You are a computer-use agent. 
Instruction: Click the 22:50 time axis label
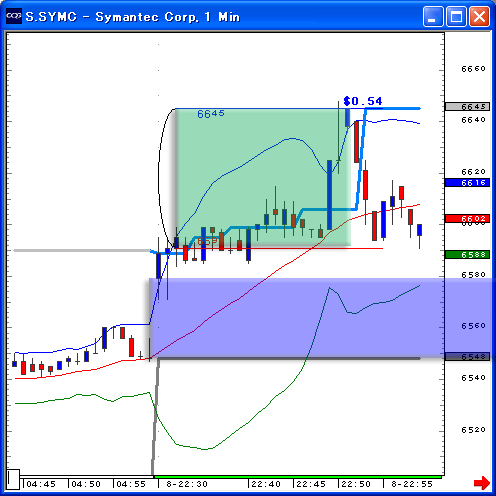tap(356, 484)
